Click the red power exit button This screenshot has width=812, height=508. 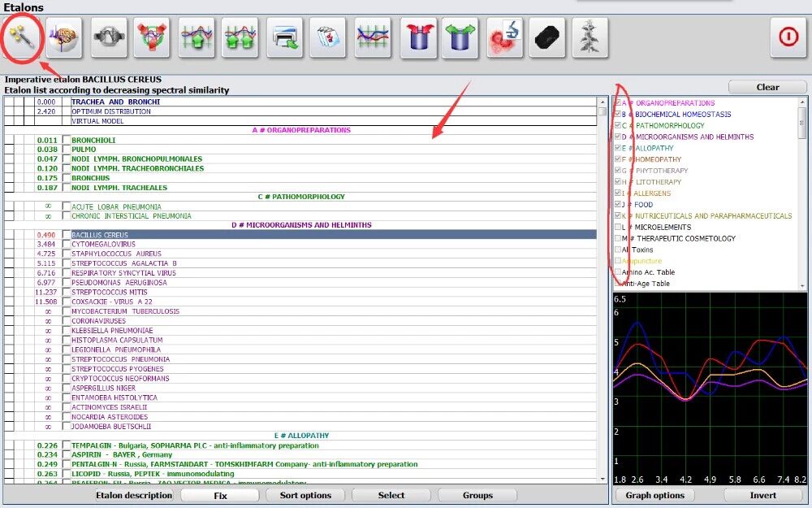(x=788, y=38)
